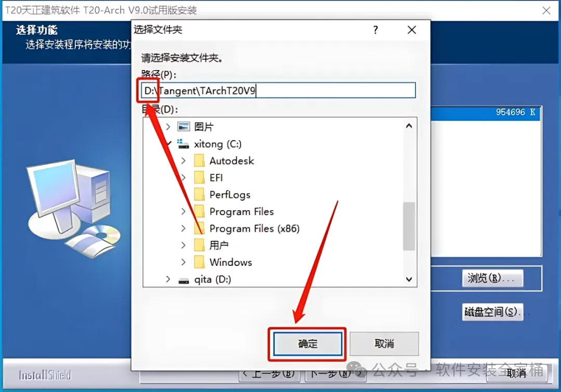Select the xitong (C:) label
Screen dimensions: 561x392
click(x=218, y=144)
